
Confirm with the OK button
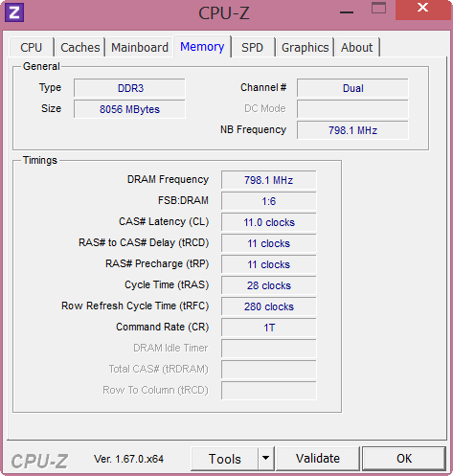coord(404,459)
